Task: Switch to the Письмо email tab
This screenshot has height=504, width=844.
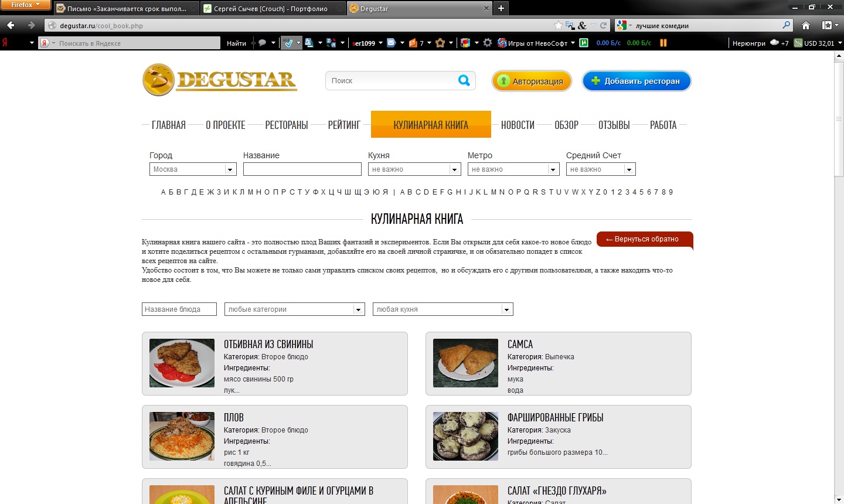Action: [126, 9]
